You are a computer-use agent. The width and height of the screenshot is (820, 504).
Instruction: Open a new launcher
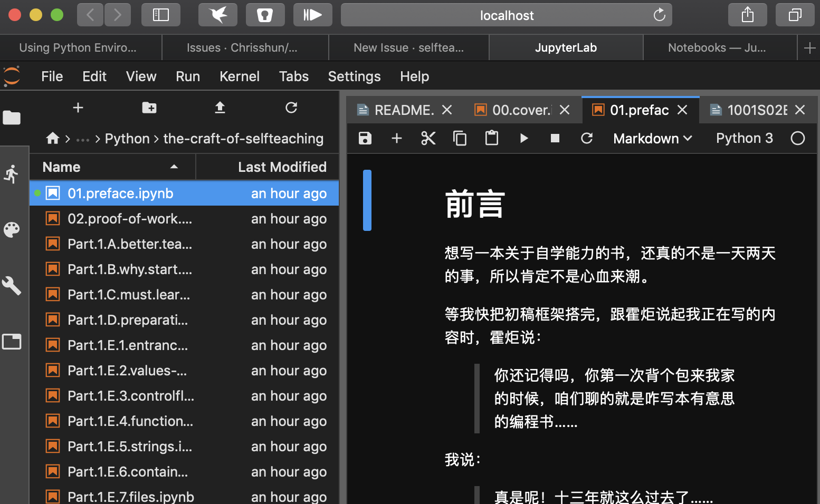tap(78, 108)
